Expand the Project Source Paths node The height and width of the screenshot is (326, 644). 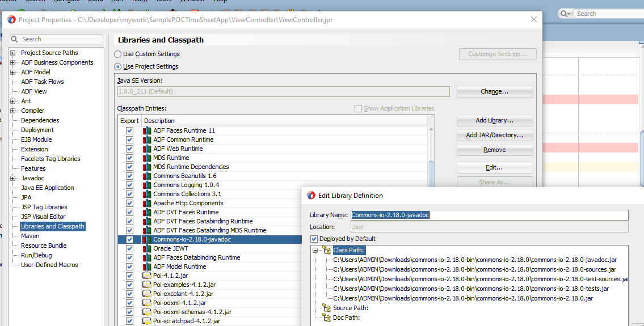pyautogui.click(x=13, y=53)
